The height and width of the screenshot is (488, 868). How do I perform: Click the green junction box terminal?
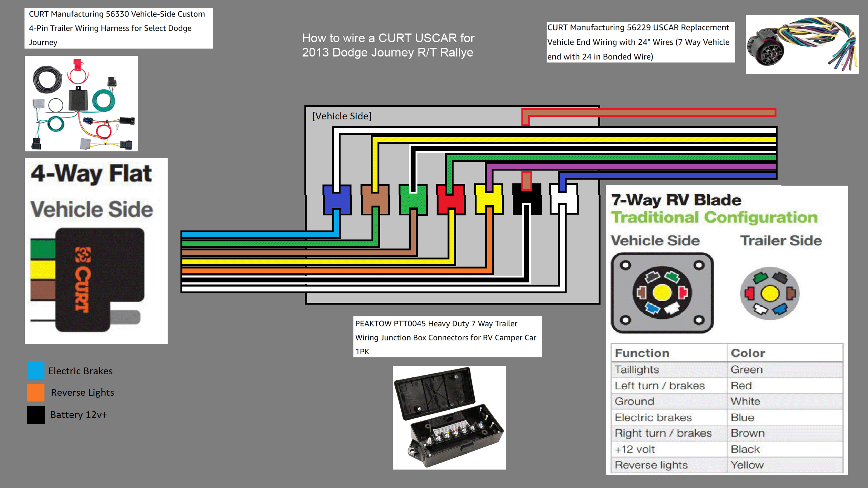click(413, 200)
